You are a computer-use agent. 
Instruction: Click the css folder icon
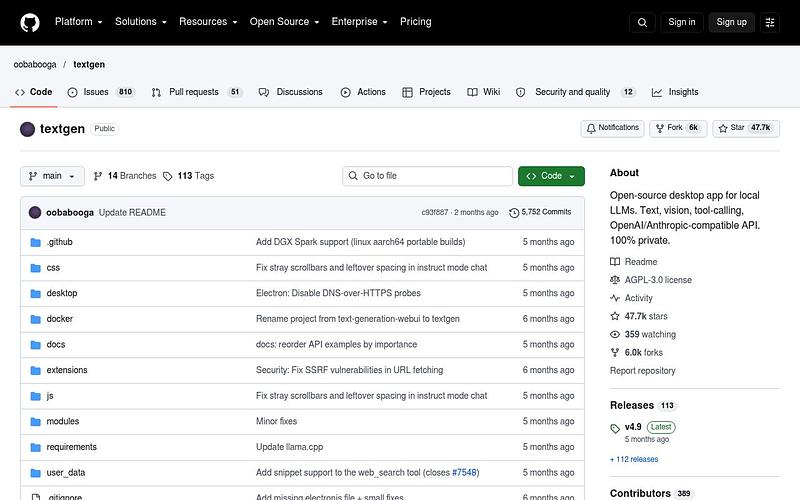point(35,268)
